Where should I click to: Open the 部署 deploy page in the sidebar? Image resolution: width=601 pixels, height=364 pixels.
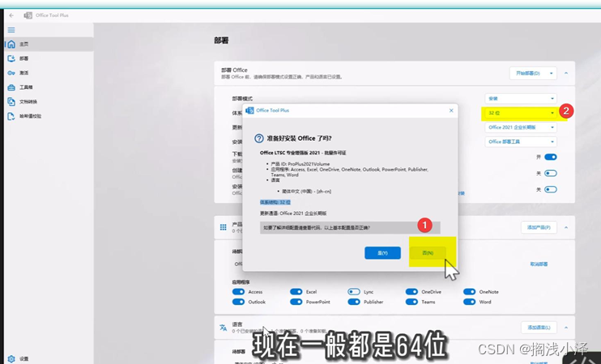pyautogui.click(x=49, y=58)
